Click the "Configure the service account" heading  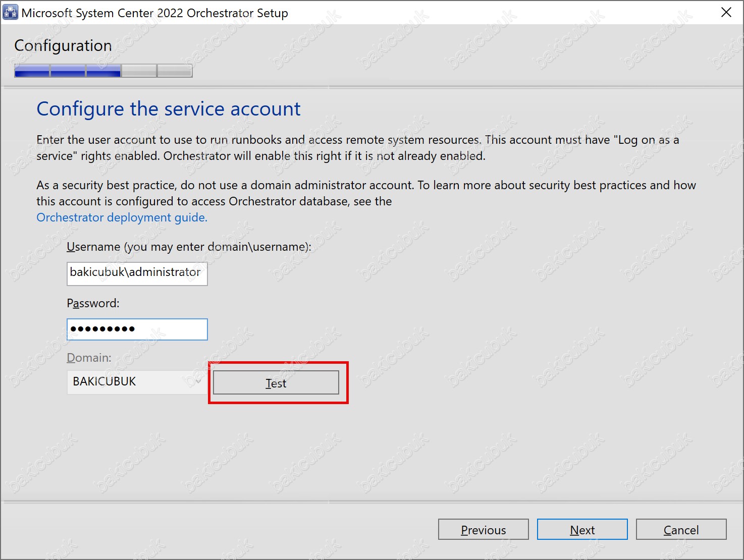[169, 109]
